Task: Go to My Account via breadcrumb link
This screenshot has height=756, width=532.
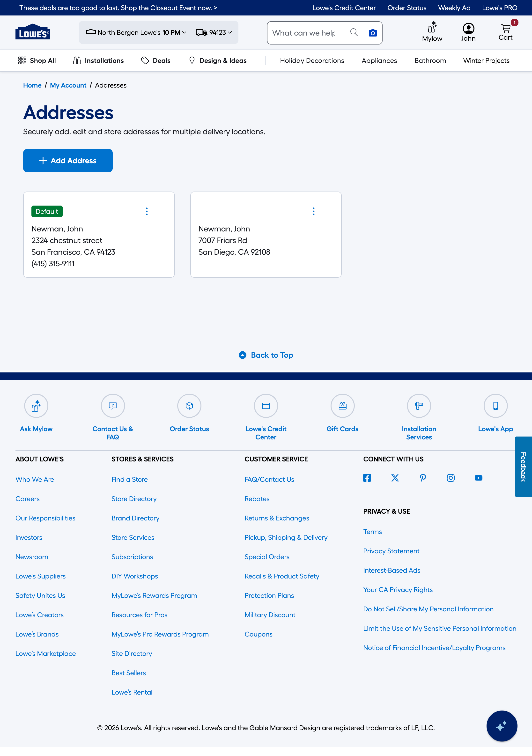Action: point(68,85)
